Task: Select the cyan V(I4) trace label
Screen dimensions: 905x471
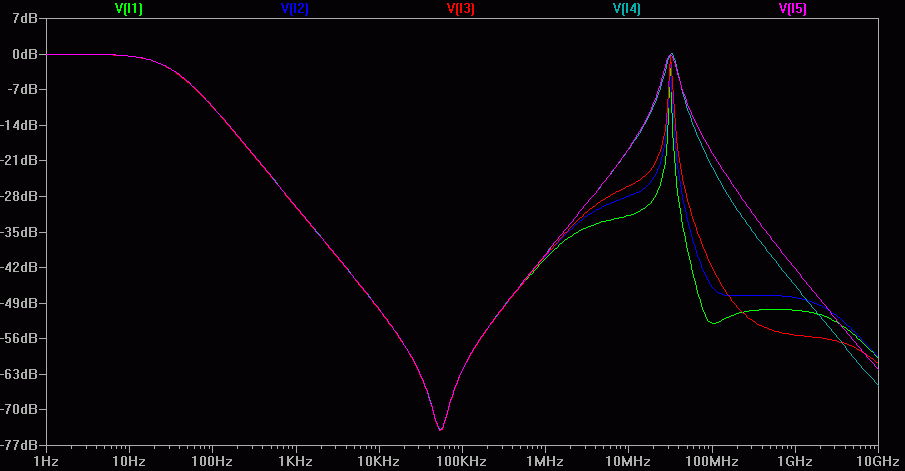Action: click(x=627, y=9)
